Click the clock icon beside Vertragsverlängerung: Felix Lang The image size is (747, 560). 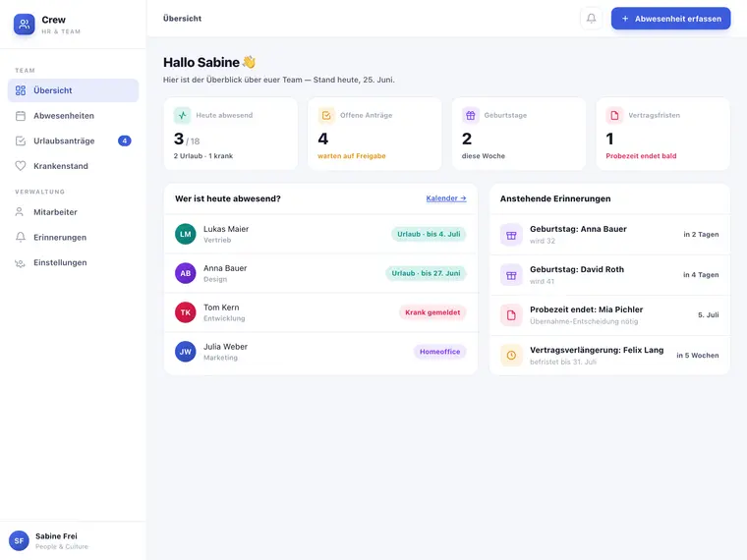(511, 356)
